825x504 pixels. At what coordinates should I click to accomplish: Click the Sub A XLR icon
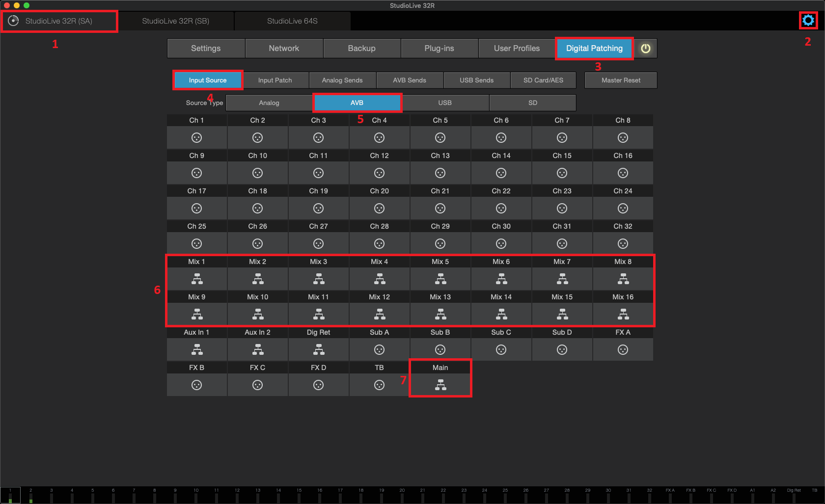point(379,350)
